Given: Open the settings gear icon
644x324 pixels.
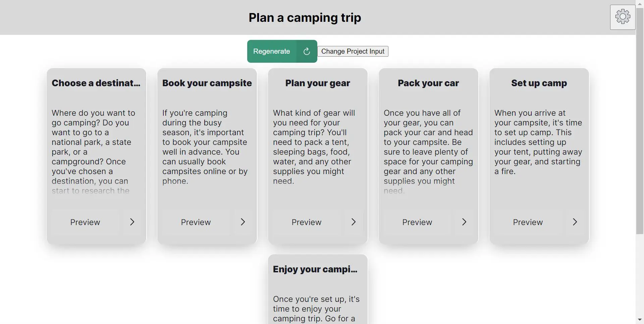Looking at the screenshot, I should coord(623,17).
